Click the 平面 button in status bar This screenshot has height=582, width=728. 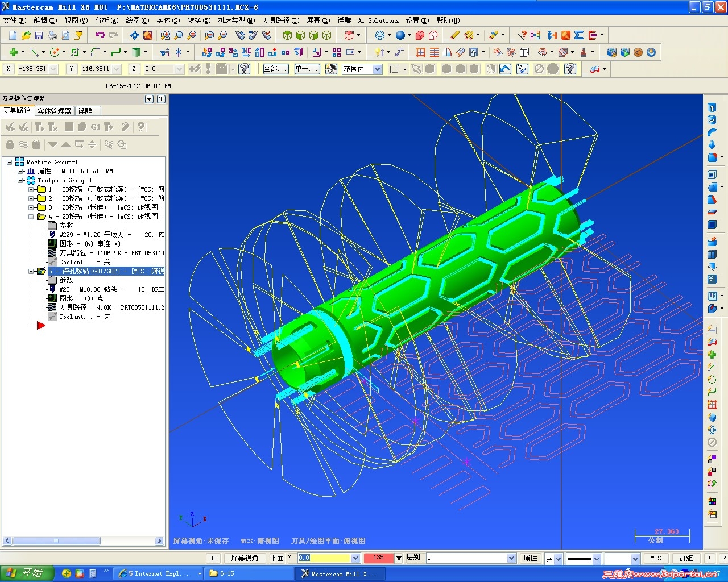(277, 558)
